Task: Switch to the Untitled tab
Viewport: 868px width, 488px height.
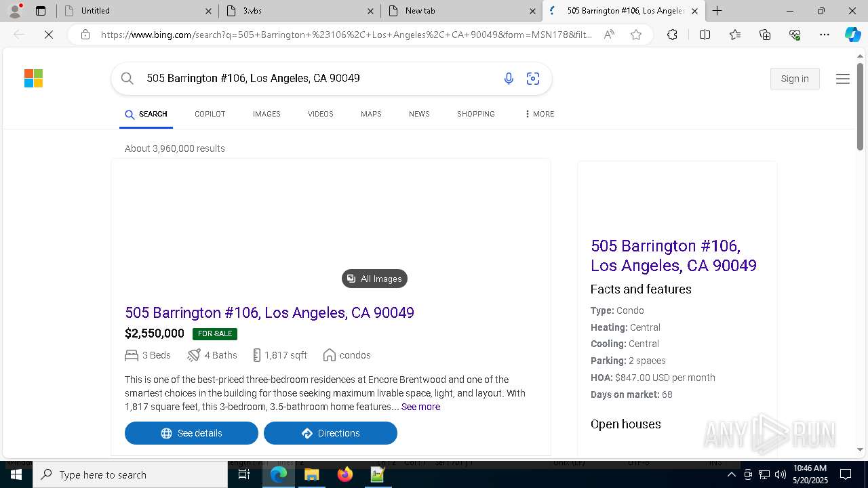Action: (137, 11)
